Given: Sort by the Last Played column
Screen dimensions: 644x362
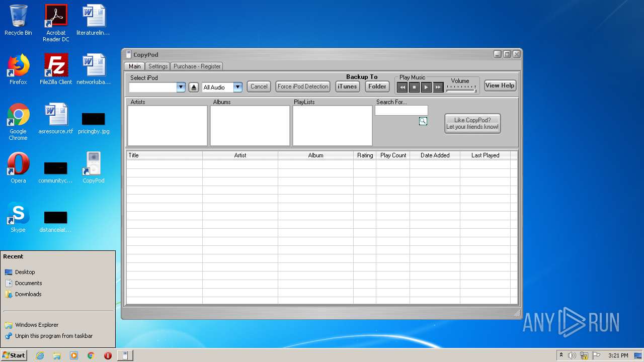Looking at the screenshot, I should [486, 155].
